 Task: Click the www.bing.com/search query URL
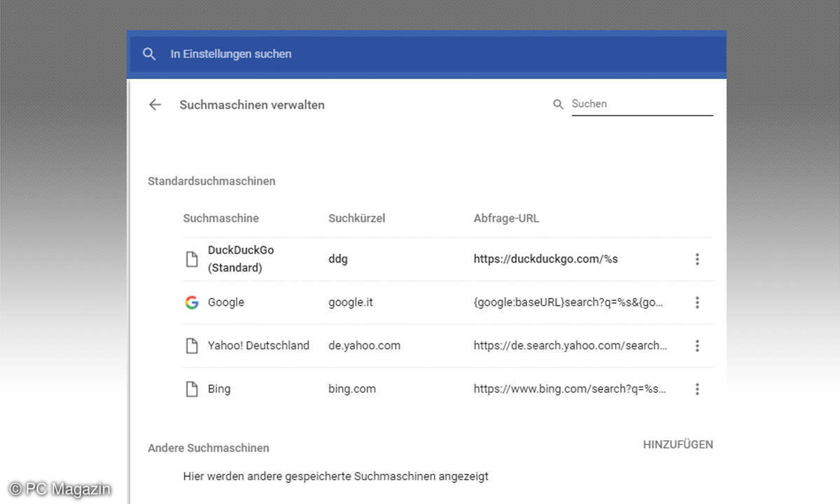[x=570, y=389]
